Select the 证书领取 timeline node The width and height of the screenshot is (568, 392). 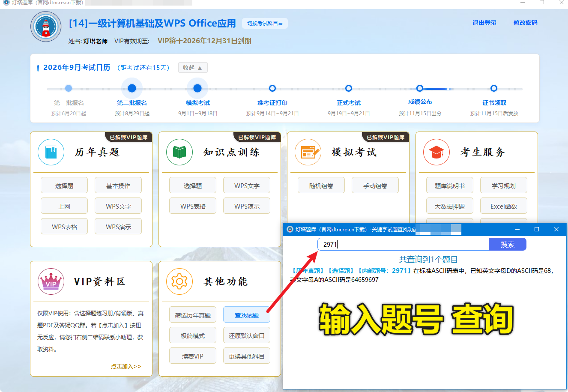(x=494, y=88)
